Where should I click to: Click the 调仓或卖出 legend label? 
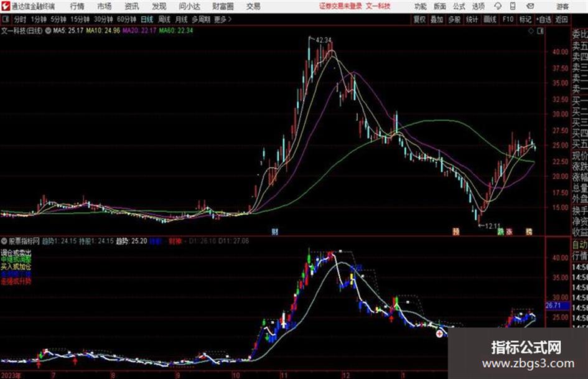point(16,253)
